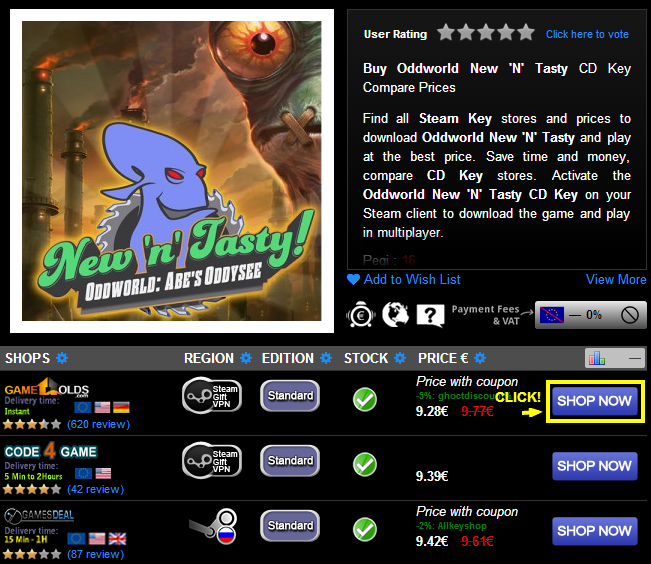Viewport: 651px width, 564px height.
Task: Open Code 4 Game (42 review) link
Action: 95,489
